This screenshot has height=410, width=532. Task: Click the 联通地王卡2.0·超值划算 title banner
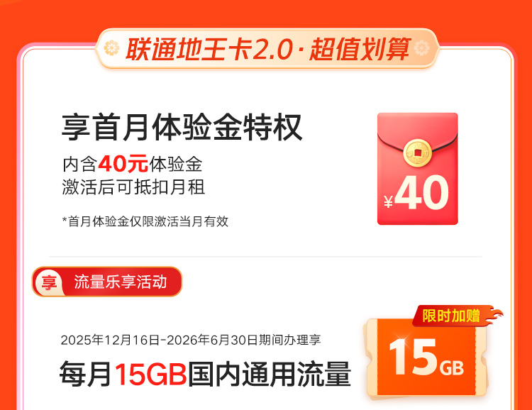pos(268,48)
